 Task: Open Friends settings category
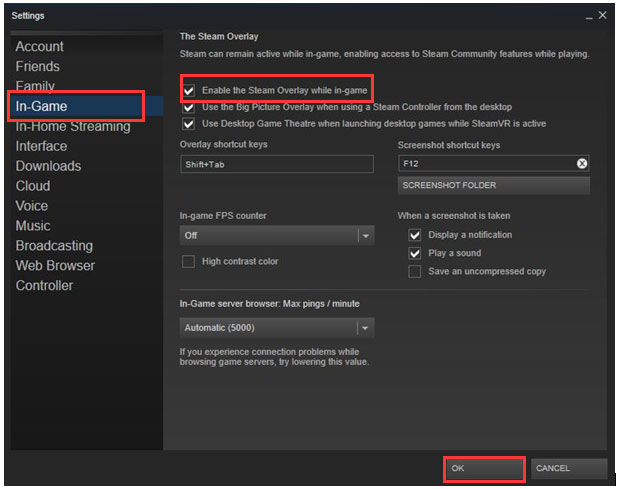(38, 66)
